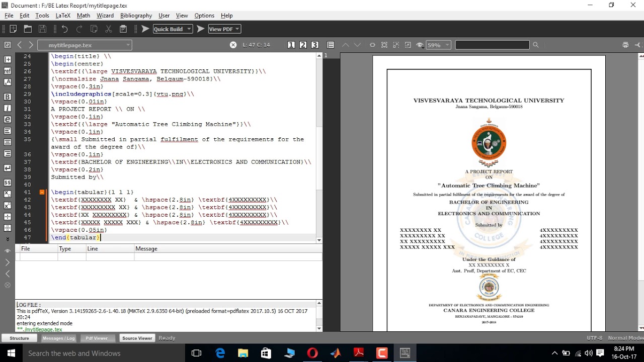
Task: Click the PDF search text field
Action: coord(492,45)
